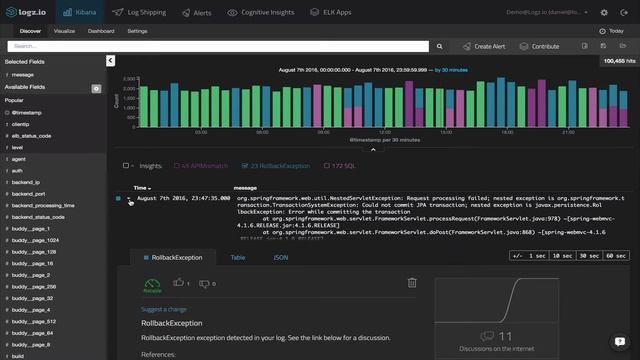This screenshot has width=640, height=360.
Task: Click the Contribute box icon
Action: [x=524, y=47]
